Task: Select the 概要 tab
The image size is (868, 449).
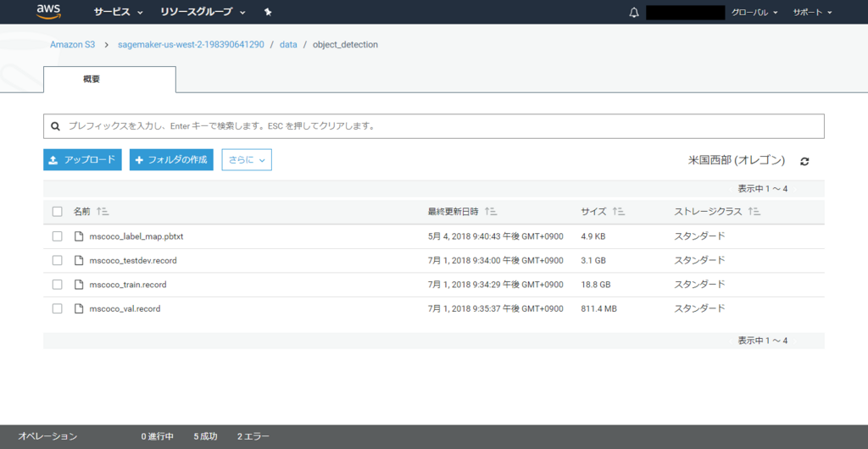Action: (109, 79)
